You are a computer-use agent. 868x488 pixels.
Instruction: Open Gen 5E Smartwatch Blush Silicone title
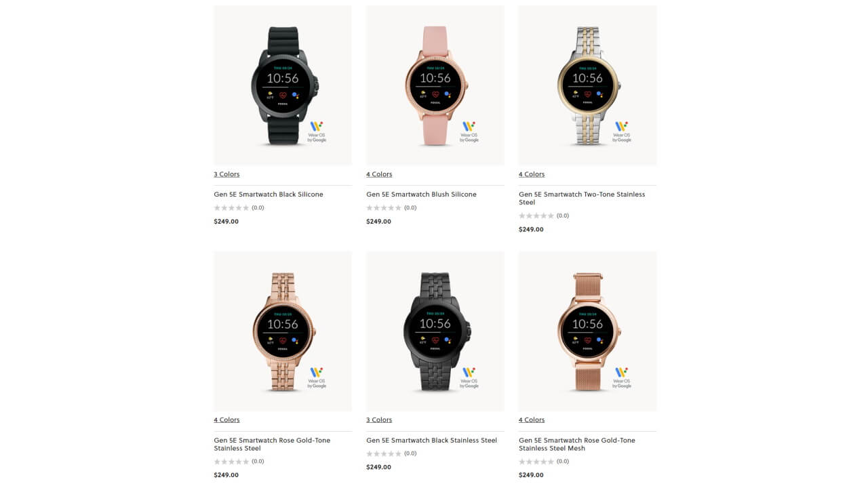[x=421, y=195]
